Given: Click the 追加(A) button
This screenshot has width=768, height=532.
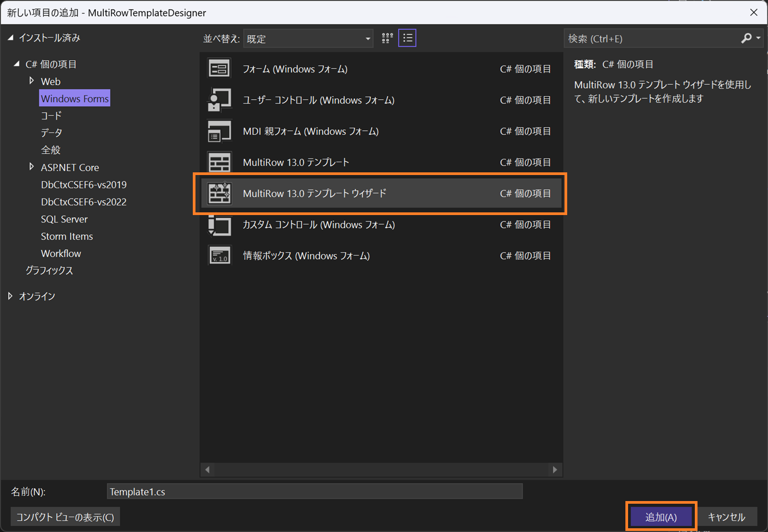Looking at the screenshot, I should [x=661, y=517].
